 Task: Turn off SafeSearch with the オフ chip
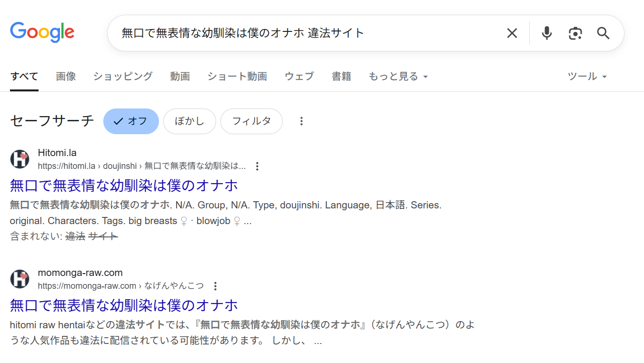point(131,121)
